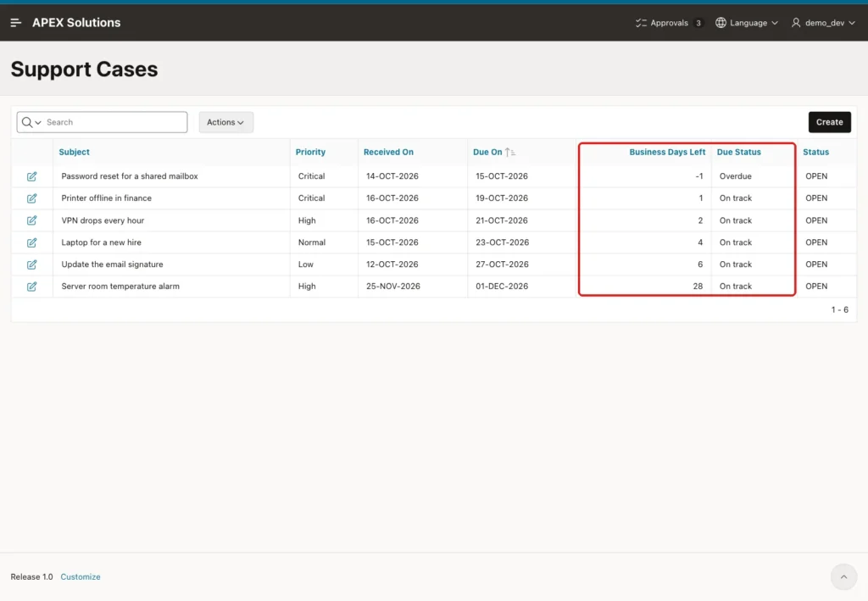Image resolution: width=868 pixels, height=601 pixels.
Task: Expand the Language menu chevron
Action: (x=775, y=23)
